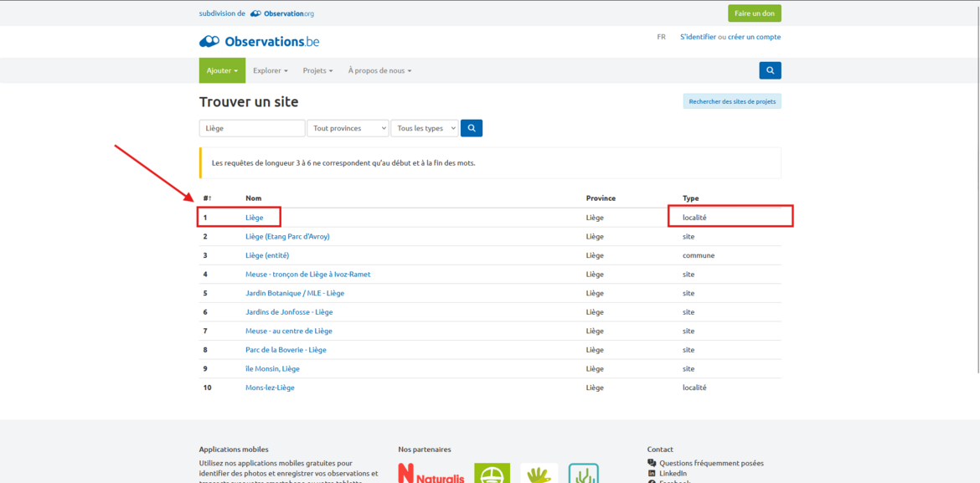Click the Faire un don button
Viewport: 980px width, 483px height.
(754, 13)
